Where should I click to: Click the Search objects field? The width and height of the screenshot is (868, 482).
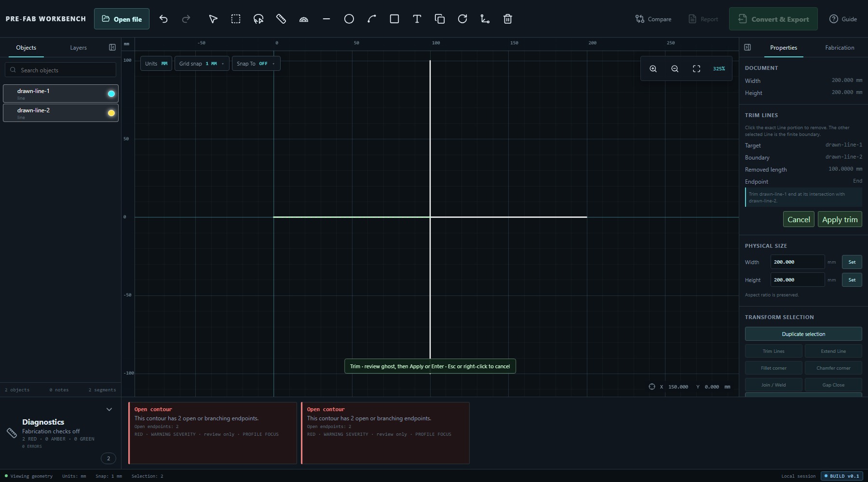click(61, 70)
